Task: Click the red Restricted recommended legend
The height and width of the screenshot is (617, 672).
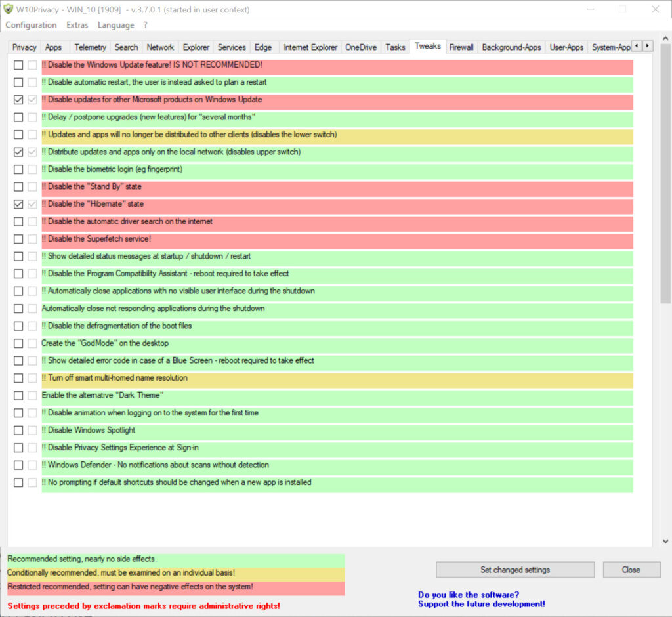Action: [x=176, y=588]
